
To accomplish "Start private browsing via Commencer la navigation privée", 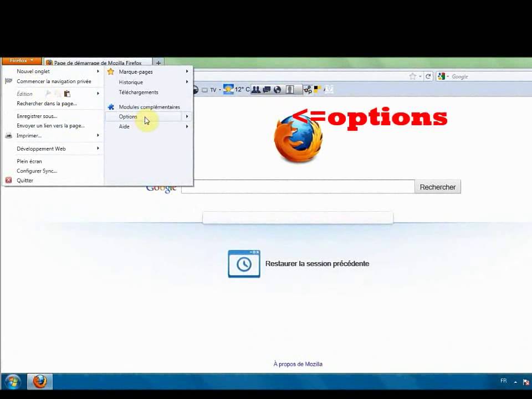I will (54, 81).
